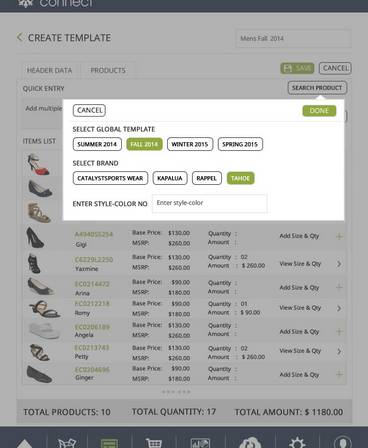The width and height of the screenshot is (368, 448).
Task: Open the home icon in bottom bar
Action: (24, 444)
